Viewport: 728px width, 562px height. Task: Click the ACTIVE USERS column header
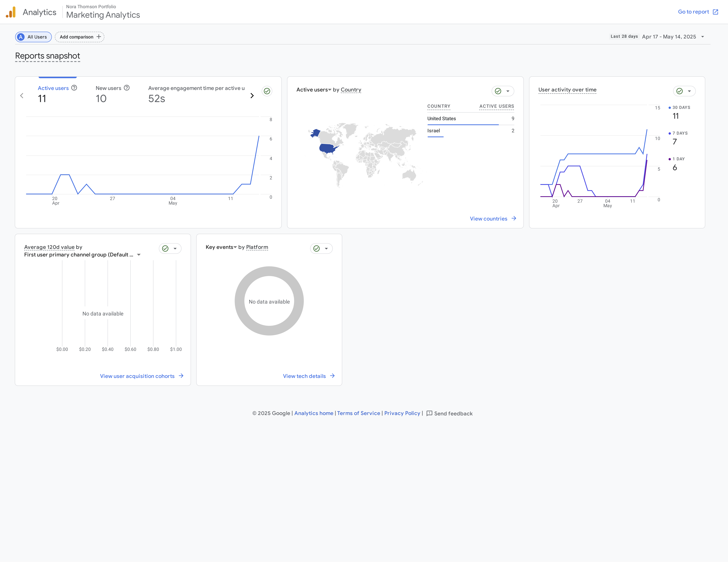point(497,106)
